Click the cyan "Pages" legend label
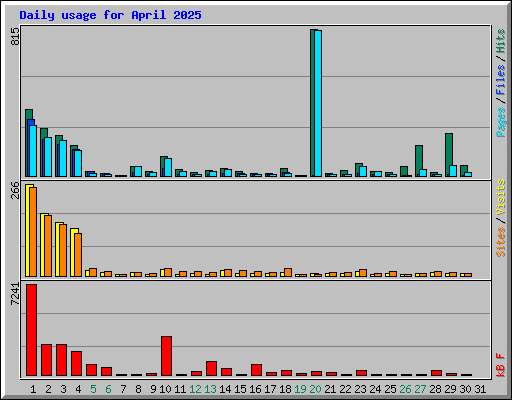 [x=500, y=122]
